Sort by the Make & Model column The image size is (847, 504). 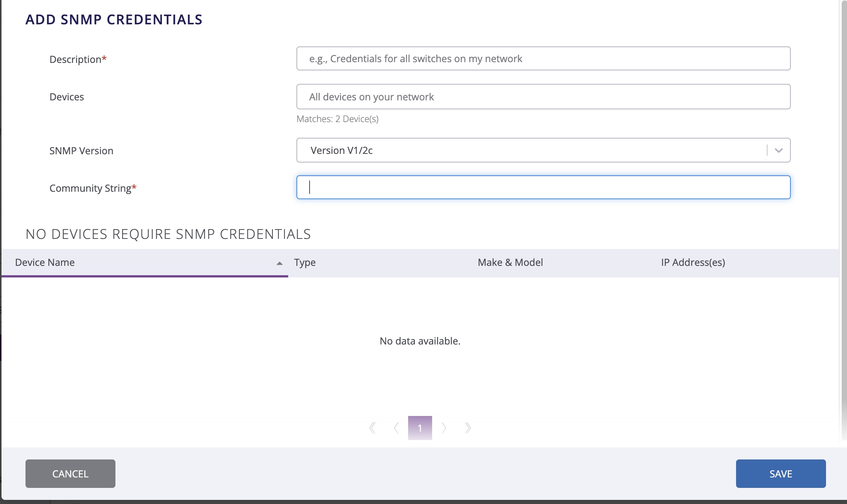coord(510,262)
